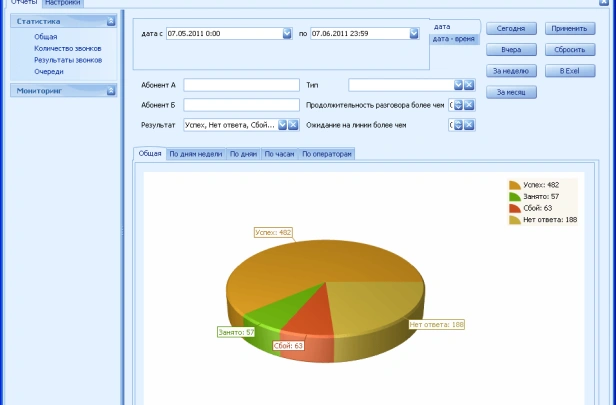Switch to the Настройки tab
This screenshot has width=616, height=405.
62,3
